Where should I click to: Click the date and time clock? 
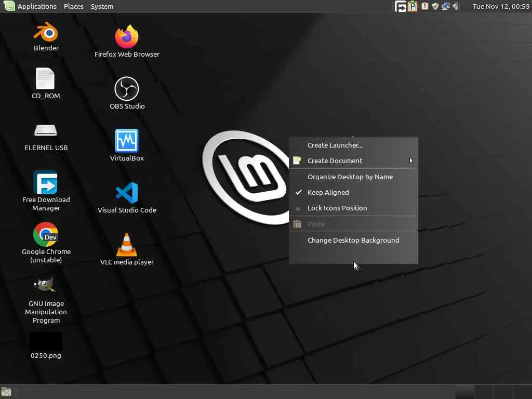[501, 6]
